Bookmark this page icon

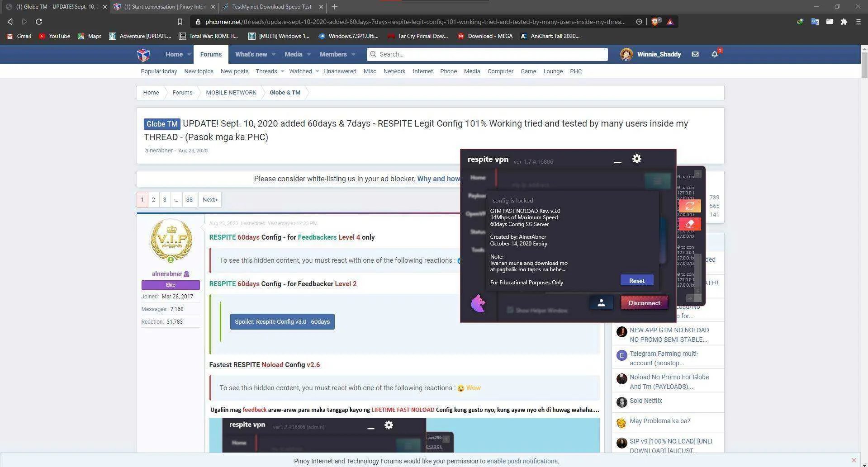(180, 22)
